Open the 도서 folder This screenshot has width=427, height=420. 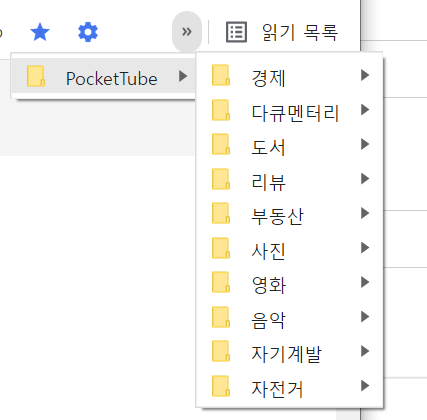click(x=289, y=145)
